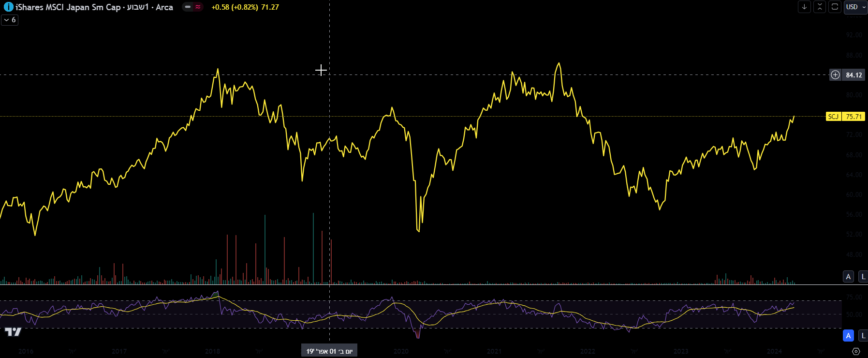Open the blue symbol info icon
Image resolution: width=868 pixels, height=358 pixels.
8,7
